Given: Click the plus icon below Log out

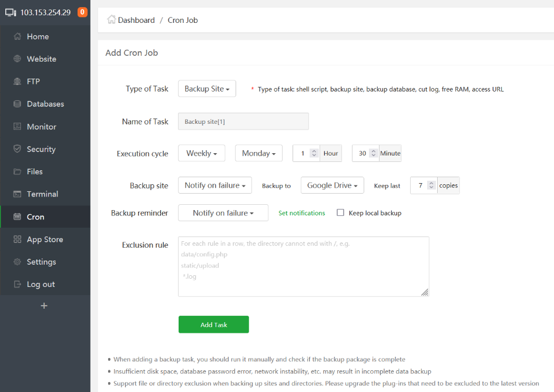Looking at the screenshot, I should pyautogui.click(x=44, y=306).
